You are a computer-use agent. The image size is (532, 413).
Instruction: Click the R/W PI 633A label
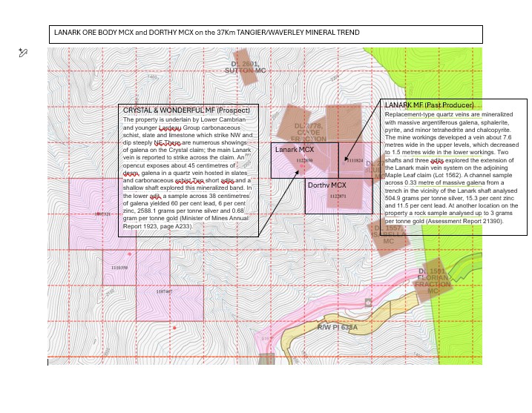coord(338,327)
